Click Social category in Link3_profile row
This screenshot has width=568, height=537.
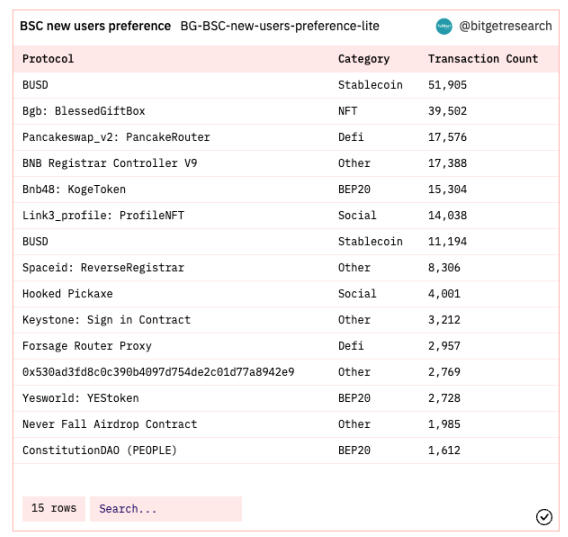[x=357, y=216]
